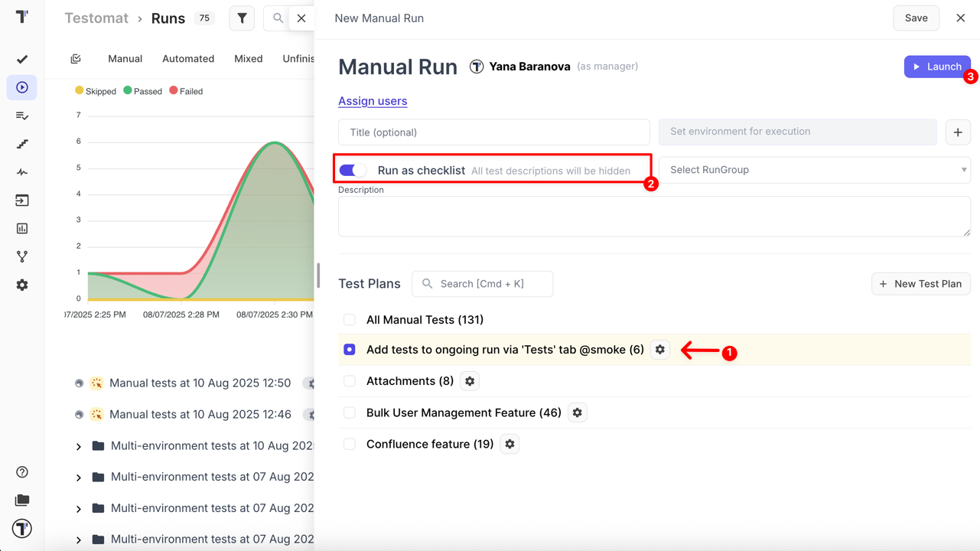
Task: Click the Launch button
Action: point(937,67)
